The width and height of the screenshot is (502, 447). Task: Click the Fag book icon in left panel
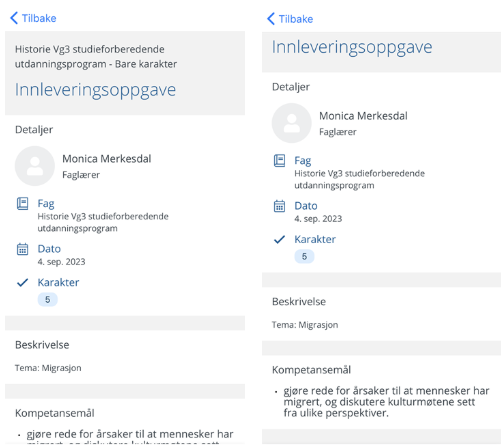coord(22,204)
